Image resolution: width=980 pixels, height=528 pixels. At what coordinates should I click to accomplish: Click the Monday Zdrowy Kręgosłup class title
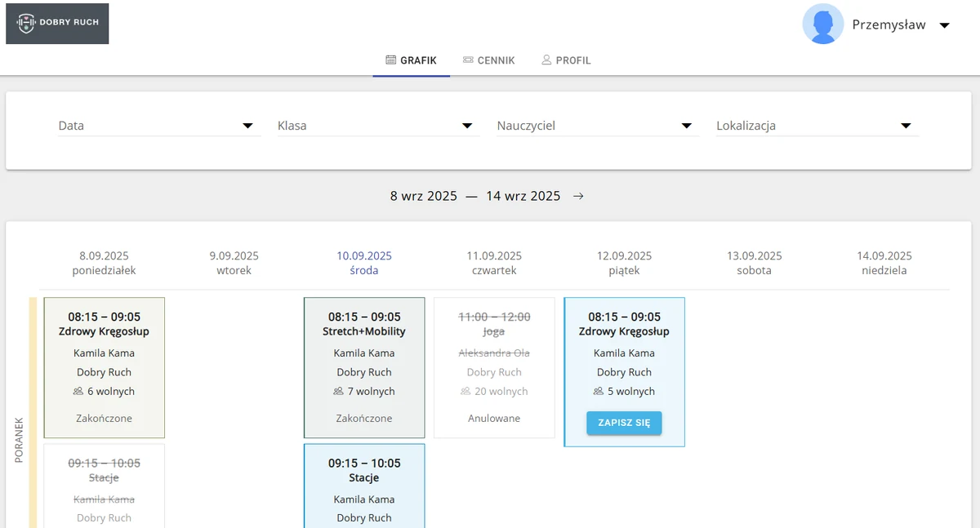click(104, 331)
